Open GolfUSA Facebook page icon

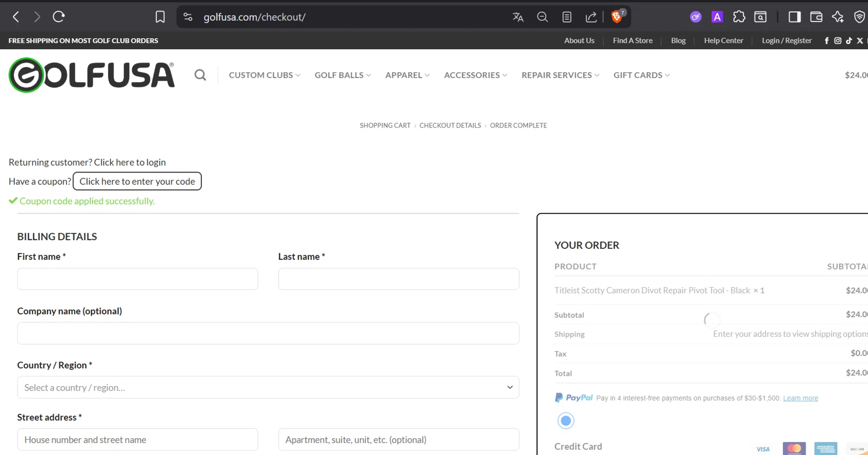[x=826, y=41]
